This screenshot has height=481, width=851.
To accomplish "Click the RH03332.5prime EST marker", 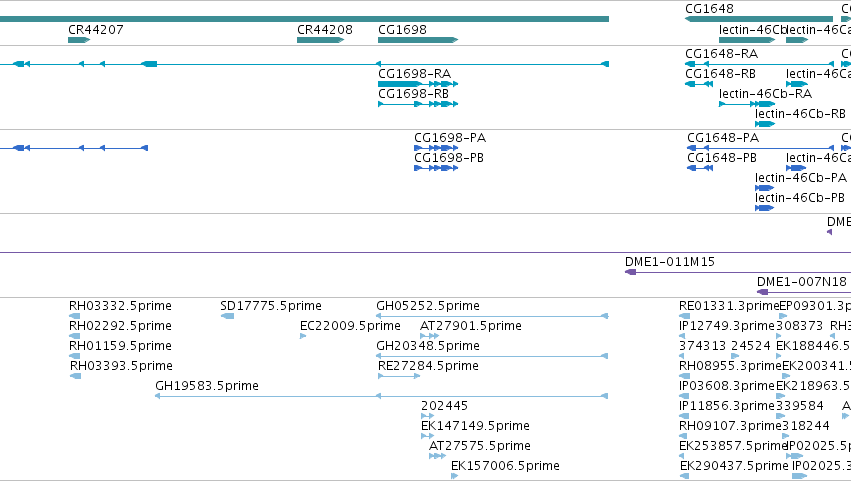I will click(74, 316).
